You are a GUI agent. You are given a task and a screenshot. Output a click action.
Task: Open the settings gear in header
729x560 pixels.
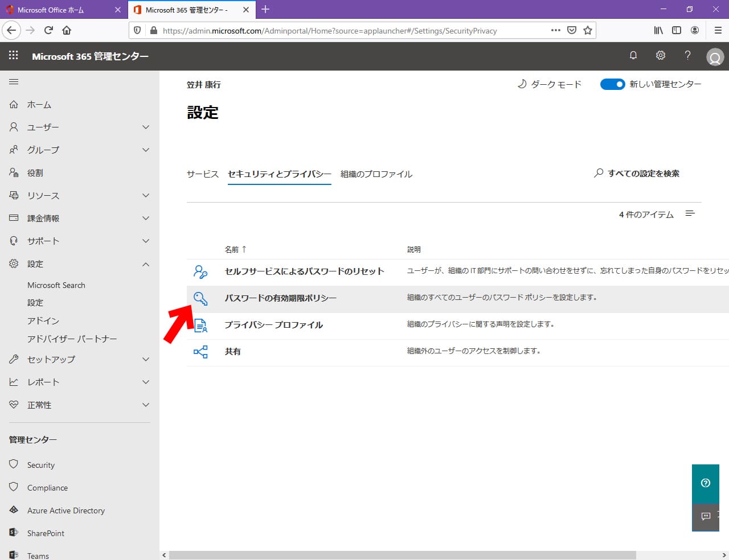pos(661,55)
